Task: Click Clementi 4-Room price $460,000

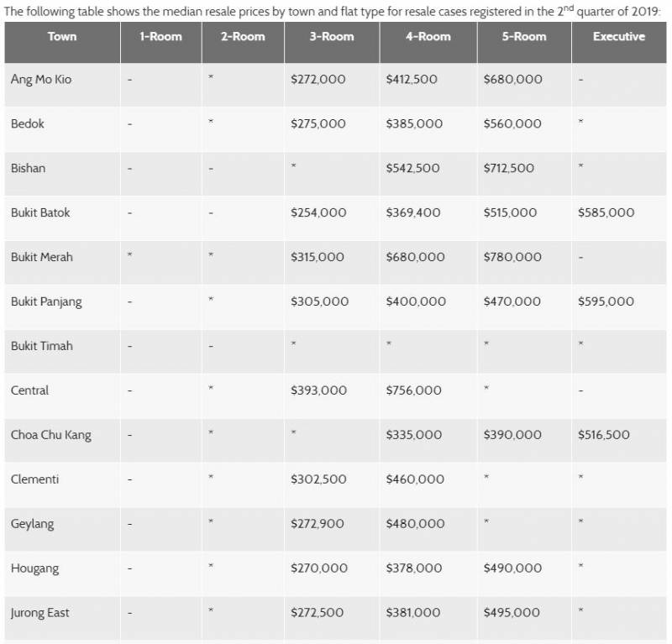Action: click(x=415, y=479)
